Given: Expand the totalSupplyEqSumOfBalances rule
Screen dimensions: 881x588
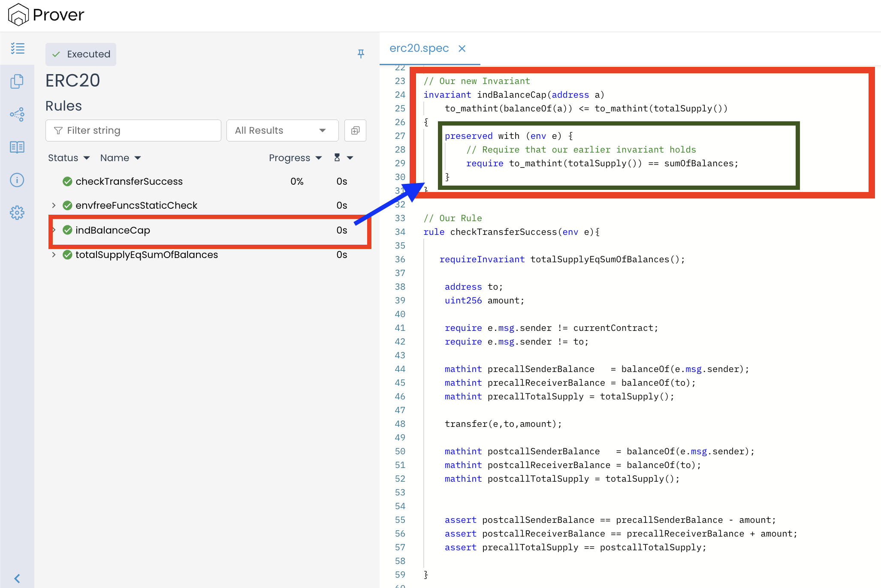Looking at the screenshot, I should pyautogui.click(x=54, y=255).
